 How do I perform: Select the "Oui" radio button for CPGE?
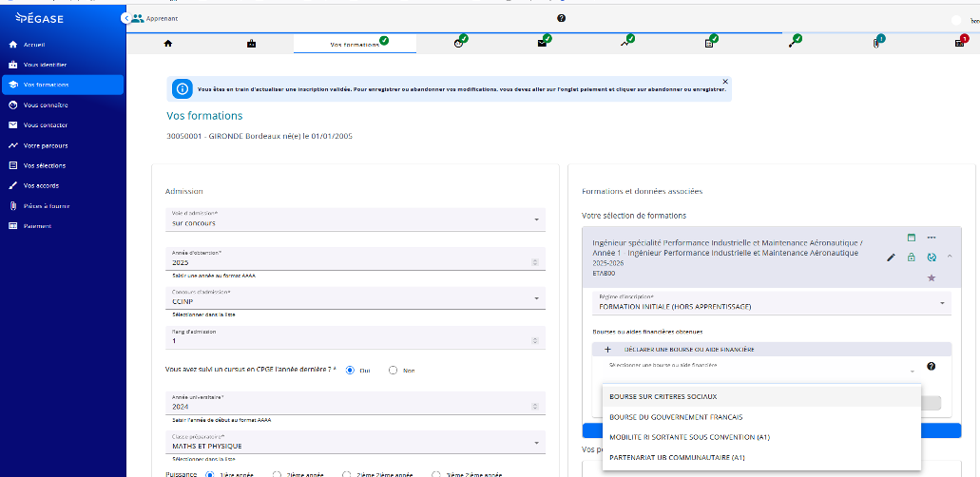(x=350, y=371)
